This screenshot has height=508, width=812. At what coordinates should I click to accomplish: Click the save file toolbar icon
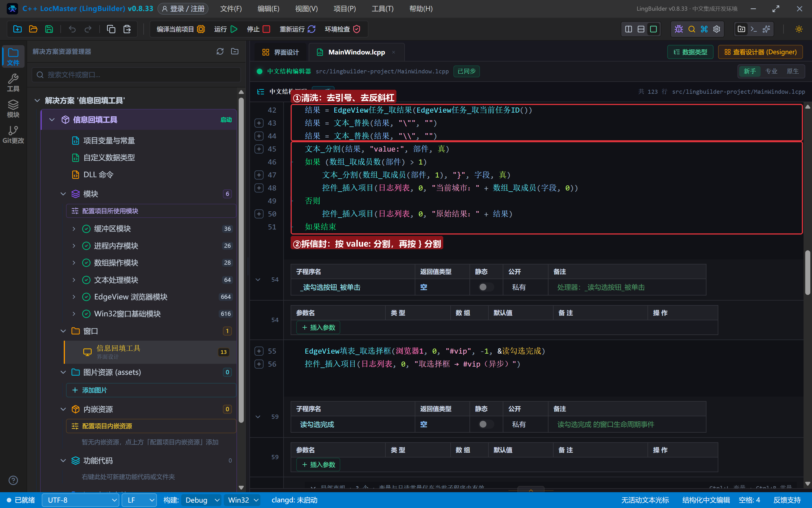(49, 29)
